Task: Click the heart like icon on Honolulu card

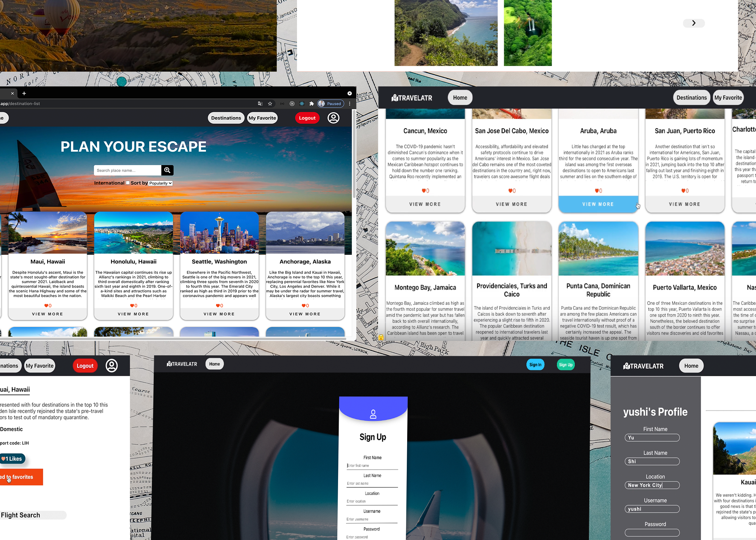Action: point(132,306)
